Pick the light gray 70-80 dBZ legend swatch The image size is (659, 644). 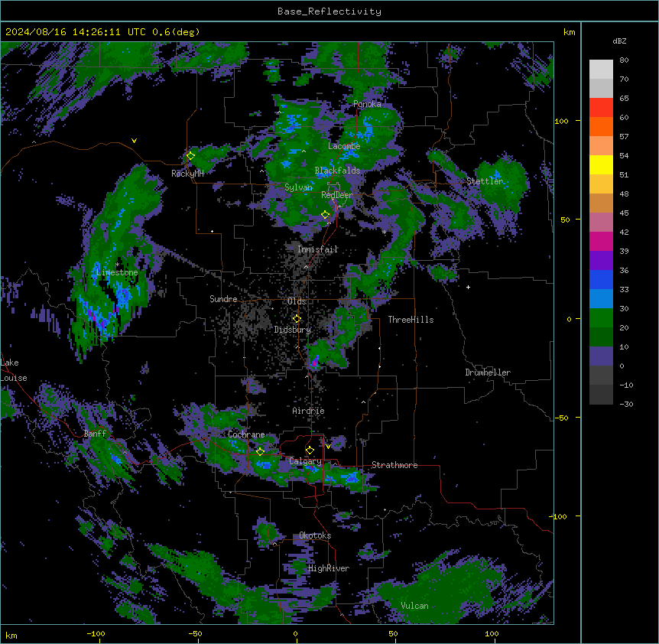(601, 70)
